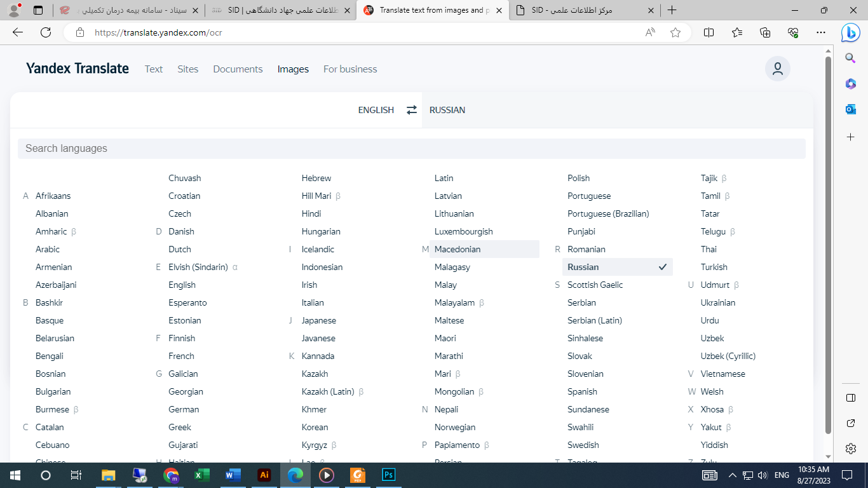Switch to the Sites tab

click(188, 69)
